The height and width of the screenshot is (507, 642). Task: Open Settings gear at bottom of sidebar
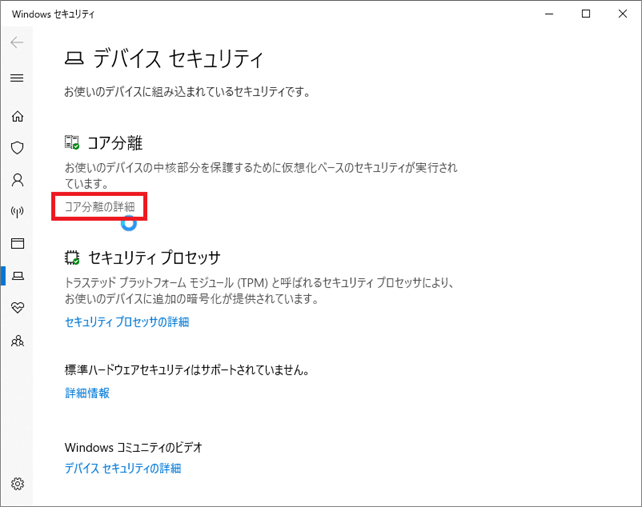[16, 484]
